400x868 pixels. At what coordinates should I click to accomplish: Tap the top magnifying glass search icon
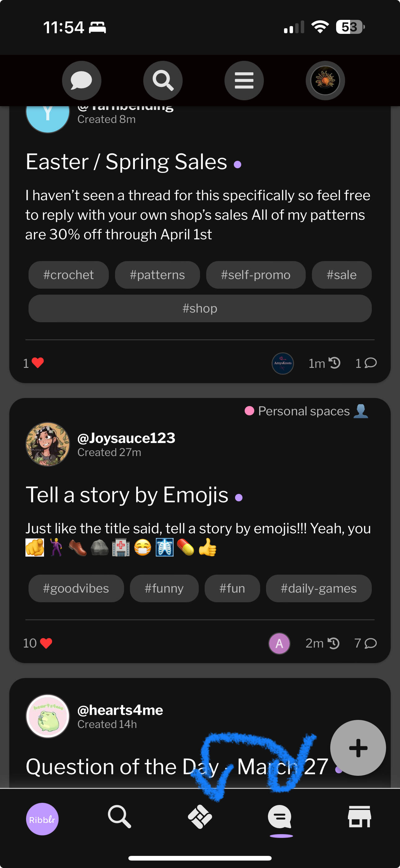pyautogui.click(x=163, y=80)
